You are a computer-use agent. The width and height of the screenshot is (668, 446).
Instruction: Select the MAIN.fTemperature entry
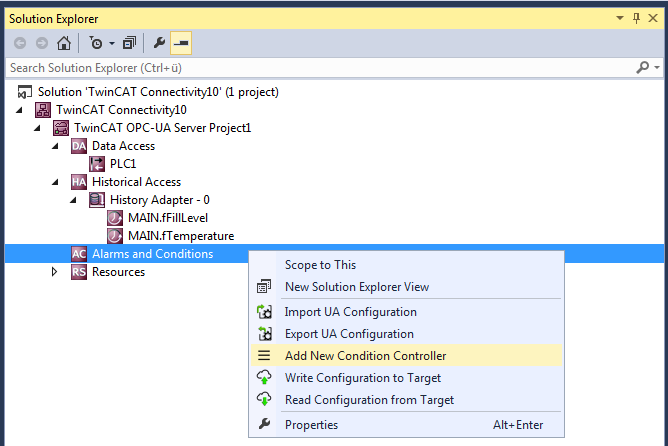181,236
